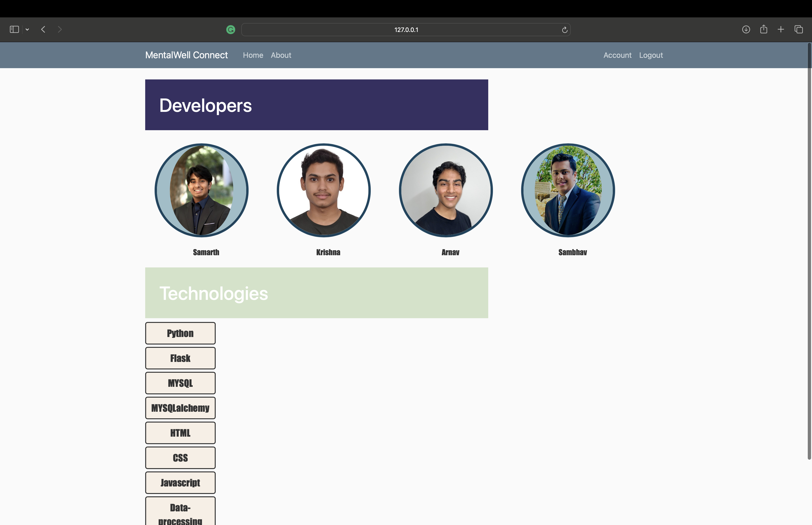Screen dimensions: 812x525
Task: Click Samarth's profile photo
Action: (201, 190)
